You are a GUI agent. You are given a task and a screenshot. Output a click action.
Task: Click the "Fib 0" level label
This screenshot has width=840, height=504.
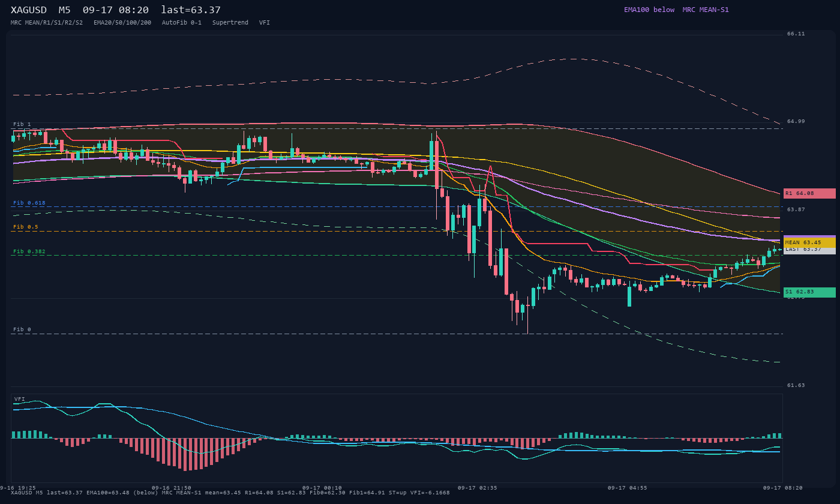pos(22,329)
